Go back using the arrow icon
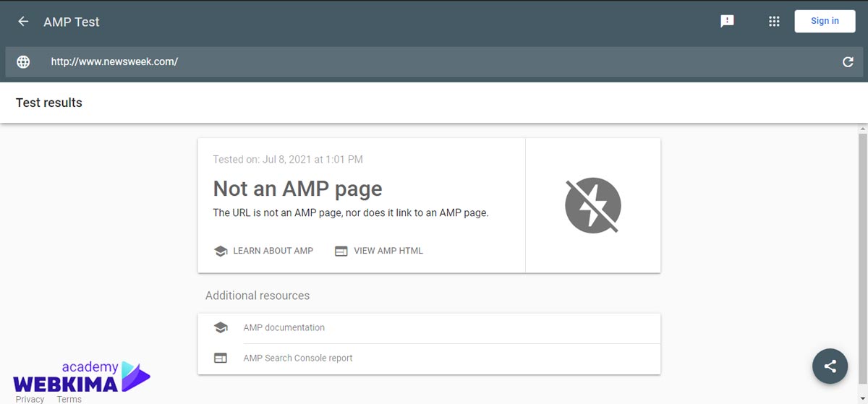 (23, 22)
